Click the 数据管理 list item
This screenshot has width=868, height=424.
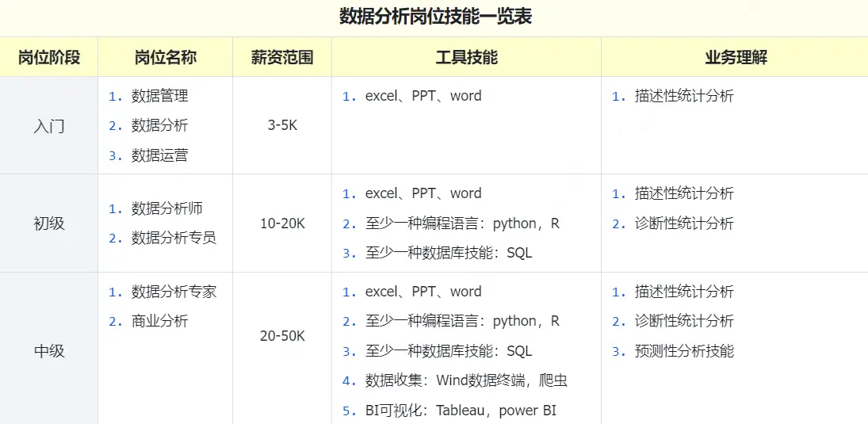pos(159,96)
